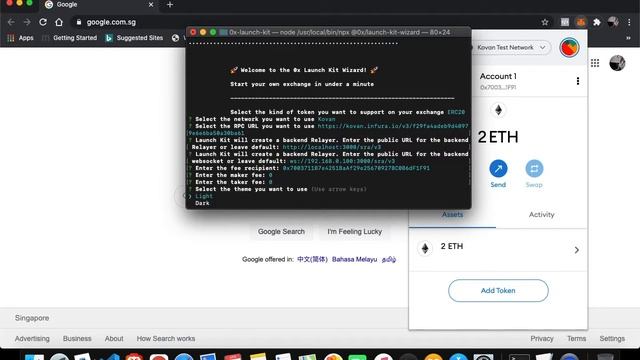Reload the Google page
This screenshot has height=360, width=640.
43,22
